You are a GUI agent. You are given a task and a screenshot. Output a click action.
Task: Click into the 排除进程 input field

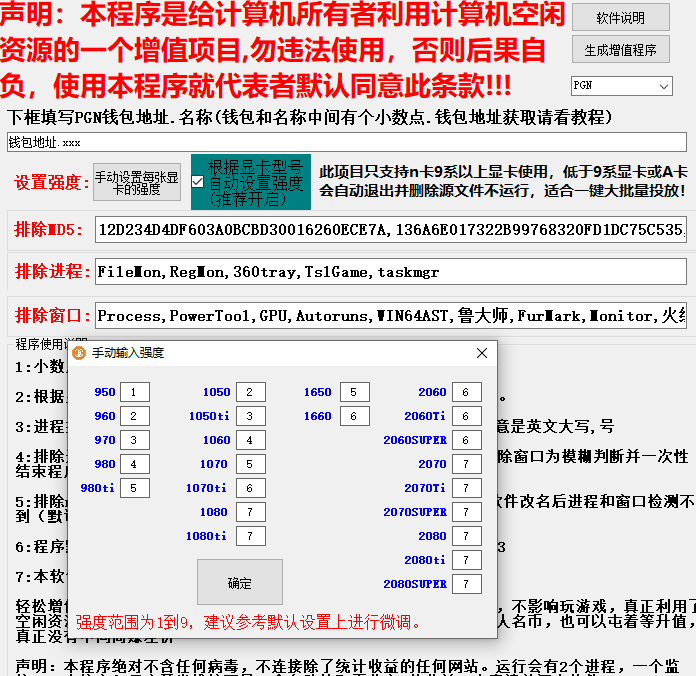click(391, 272)
